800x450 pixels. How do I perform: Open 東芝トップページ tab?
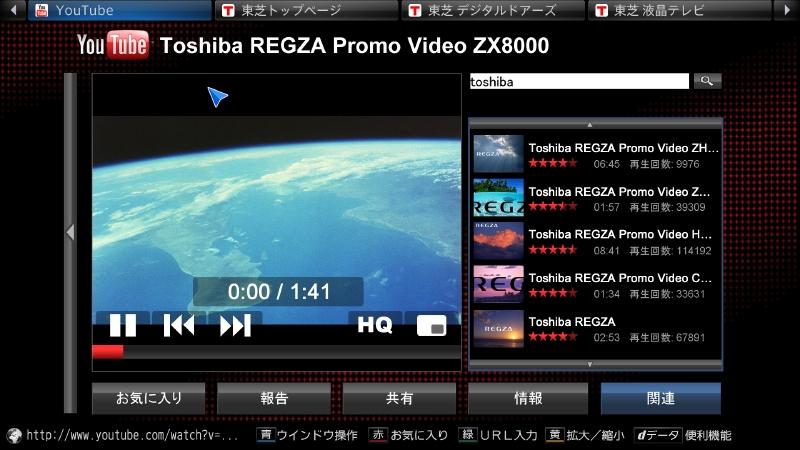point(306,10)
